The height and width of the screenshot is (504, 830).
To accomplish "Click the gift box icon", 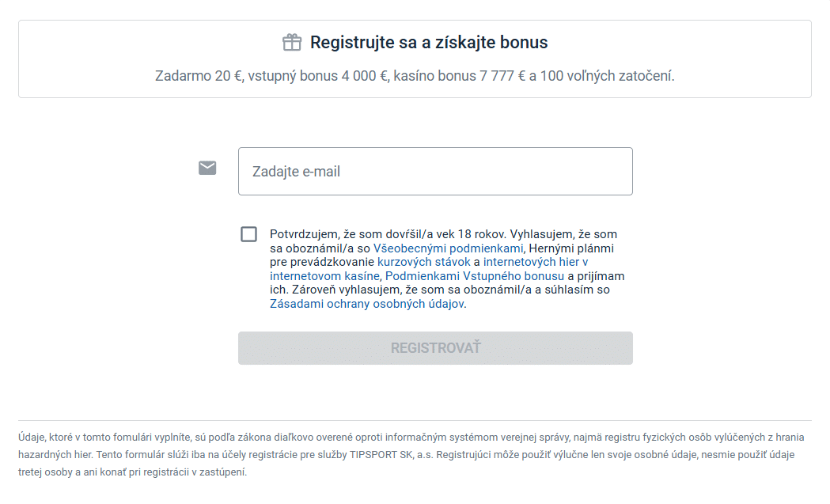I will [292, 43].
